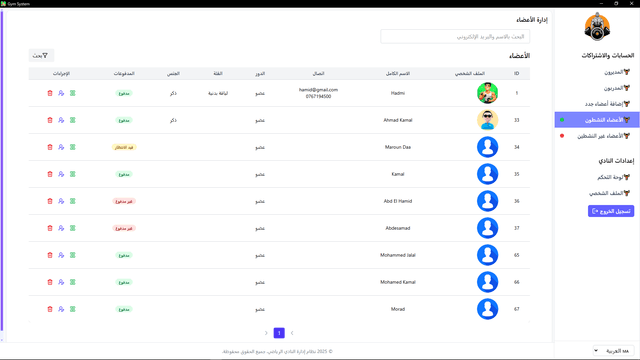Viewport: 640px width, 360px height.
Task: Open green QR icon for Hadmi
Action: [x=73, y=93]
